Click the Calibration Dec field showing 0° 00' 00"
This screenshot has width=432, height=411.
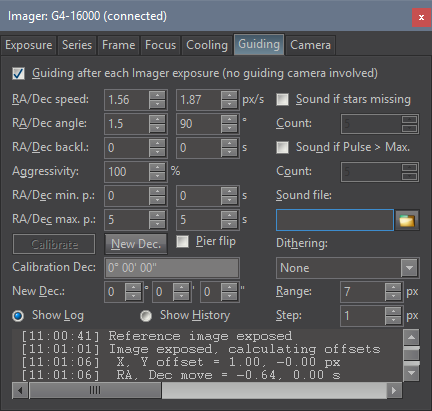(172, 268)
